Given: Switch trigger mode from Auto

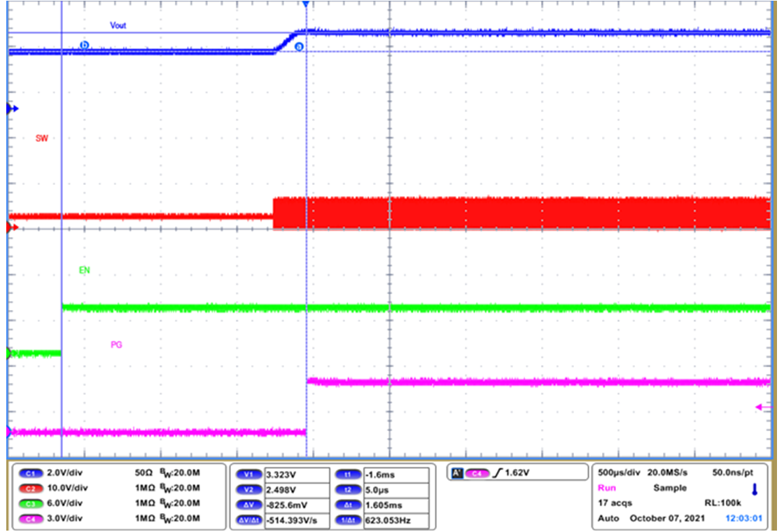Looking at the screenshot, I should (x=608, y=519).
